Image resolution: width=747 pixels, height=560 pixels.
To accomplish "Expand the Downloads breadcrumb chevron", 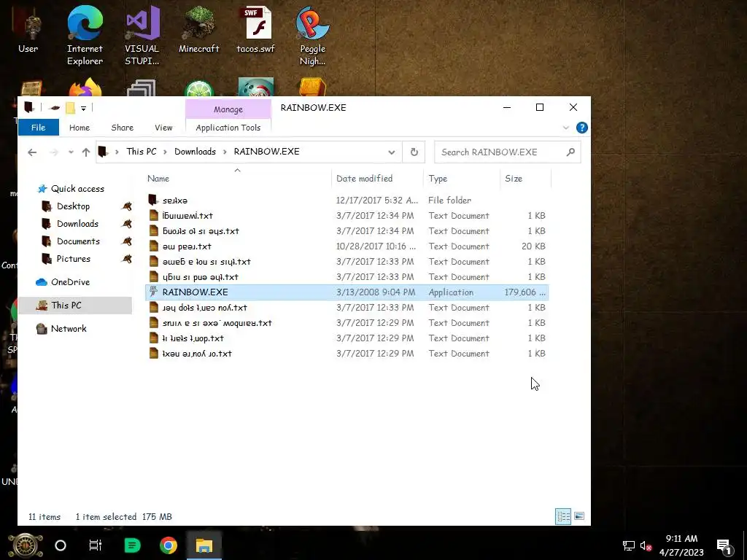I will point(225,152).
